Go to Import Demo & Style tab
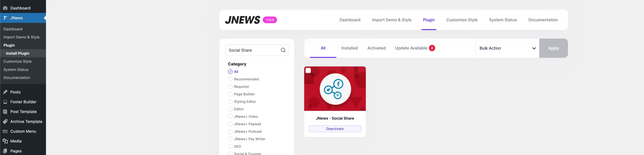The image size is (644, 155). pos(391,20)
